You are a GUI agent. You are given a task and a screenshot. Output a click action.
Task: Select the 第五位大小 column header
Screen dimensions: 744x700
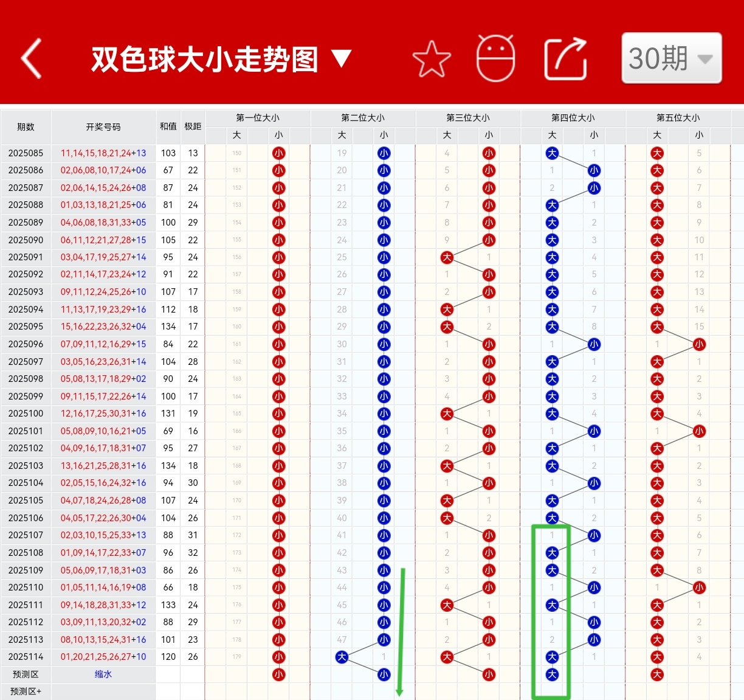(678, 117)
